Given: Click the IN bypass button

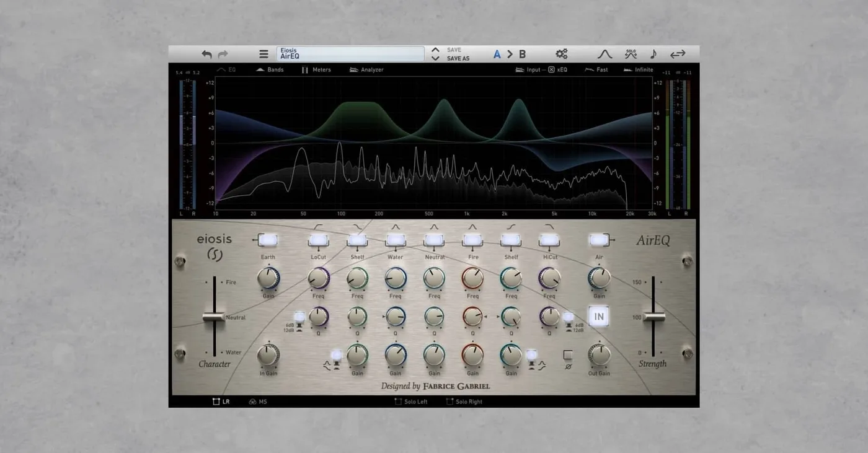Looking at the screenshot, I should [x=599, y=317].
